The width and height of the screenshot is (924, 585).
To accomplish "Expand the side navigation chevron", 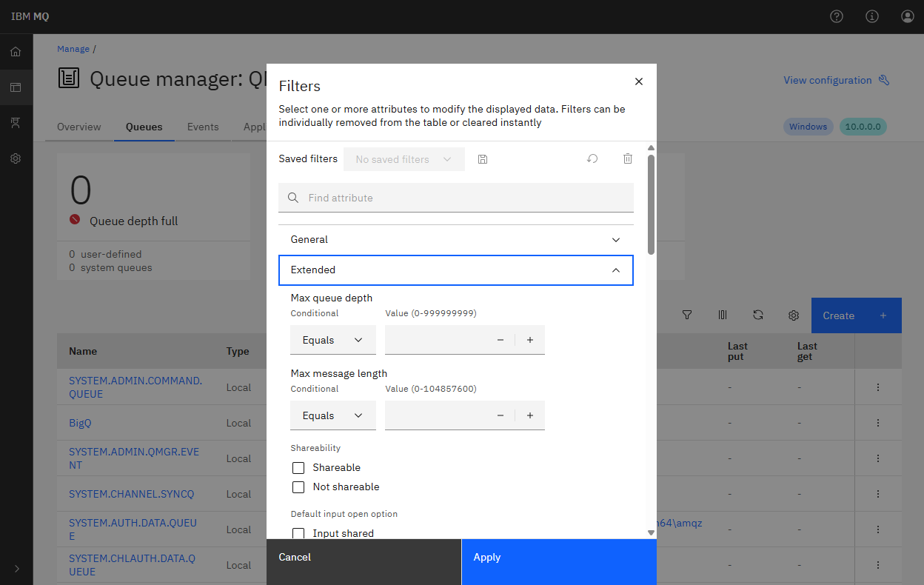I will click(17, 569).
